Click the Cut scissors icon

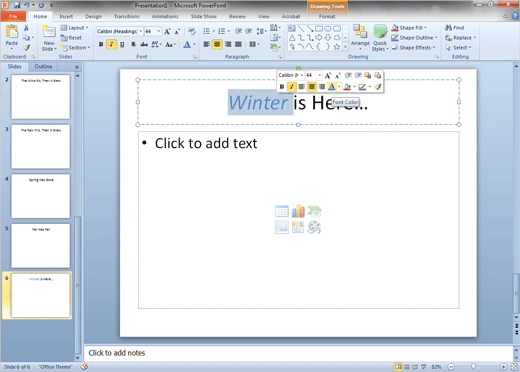pos(26,28)
